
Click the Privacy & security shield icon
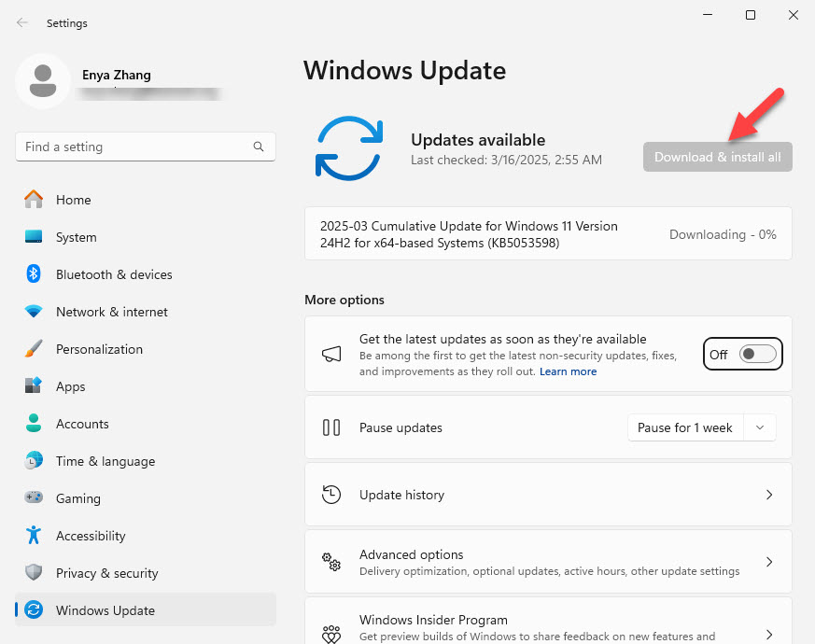(x=34, y=573)
